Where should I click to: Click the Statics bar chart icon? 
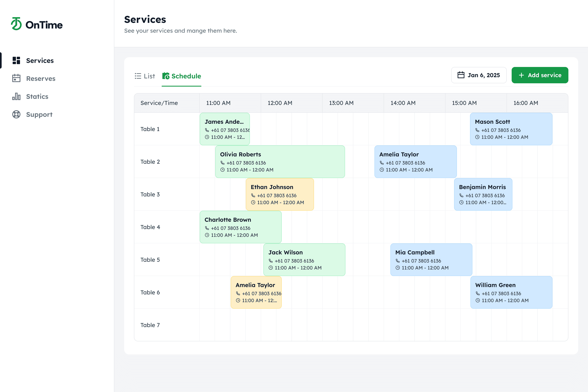(16, 97)
